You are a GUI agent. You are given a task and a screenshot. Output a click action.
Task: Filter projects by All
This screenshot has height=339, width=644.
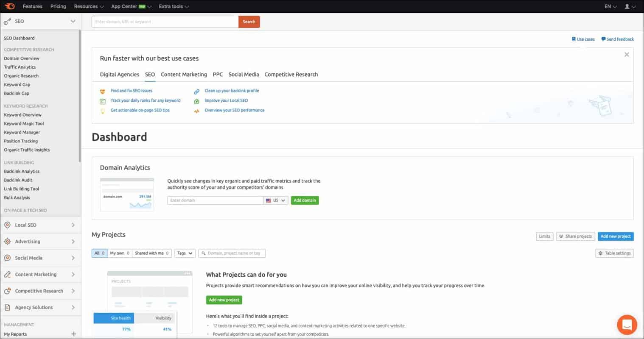pos(100,253)
